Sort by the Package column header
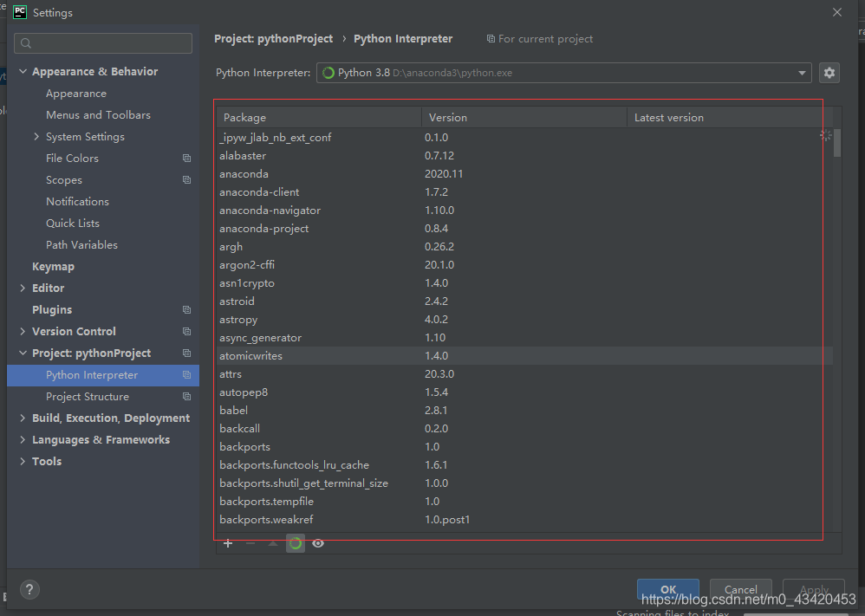 320,118
